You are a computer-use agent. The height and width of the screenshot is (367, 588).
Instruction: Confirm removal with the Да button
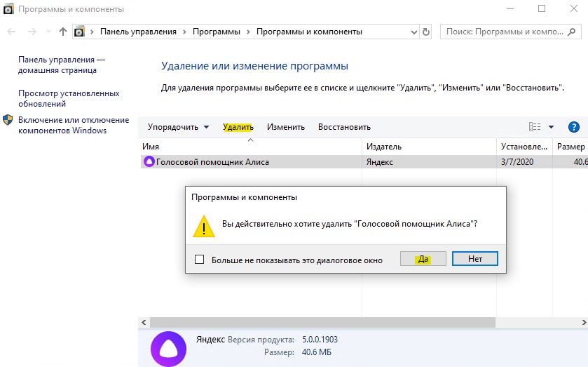point(423,259)
